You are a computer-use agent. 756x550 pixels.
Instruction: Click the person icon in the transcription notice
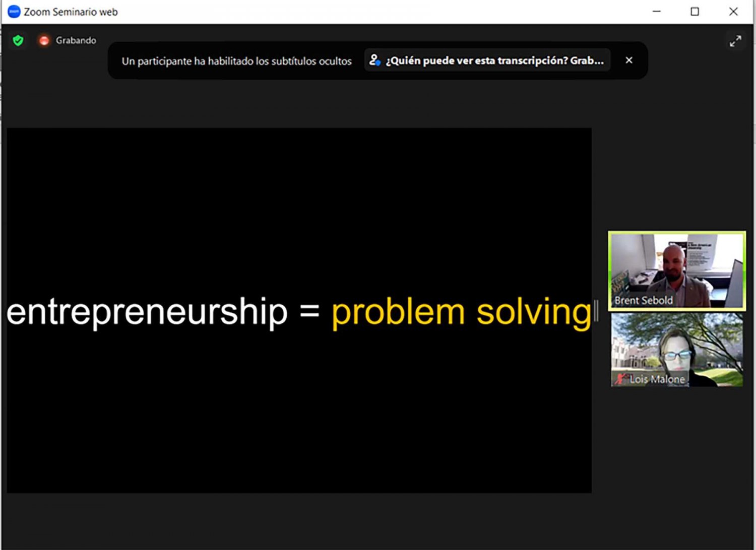click(x=374, y=60)
